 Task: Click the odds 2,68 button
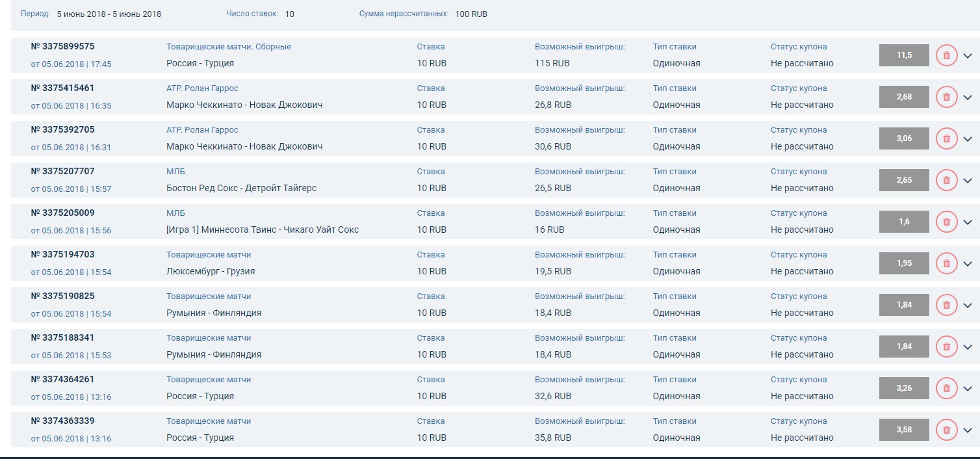tap(903, 97)
